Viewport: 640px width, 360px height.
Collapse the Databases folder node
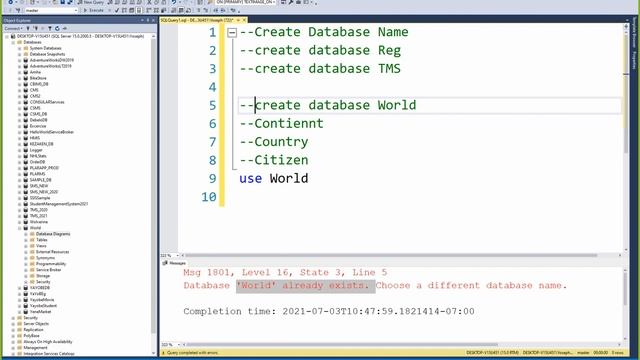pyautogui.click(x=13, y=42)
